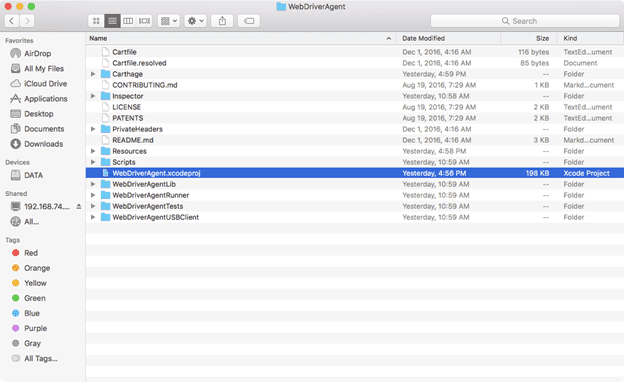
Task: Sort by the Size column header
Action: point(529,38)
